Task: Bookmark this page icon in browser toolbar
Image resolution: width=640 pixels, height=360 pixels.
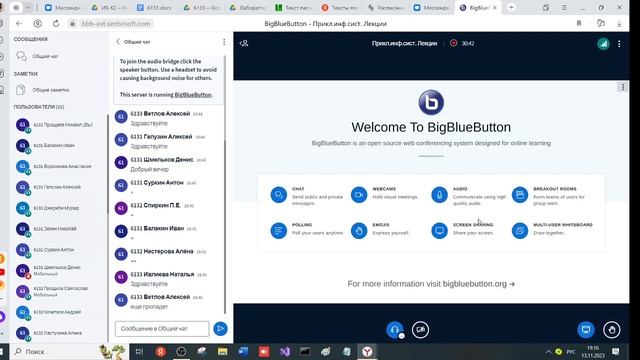Action: click(579, 24)
